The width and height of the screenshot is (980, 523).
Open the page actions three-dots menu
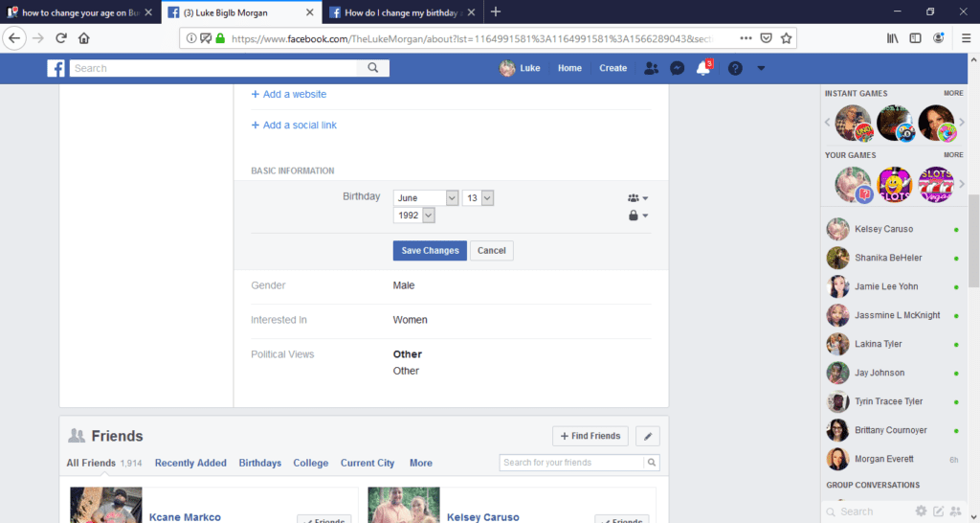(746, 38)
